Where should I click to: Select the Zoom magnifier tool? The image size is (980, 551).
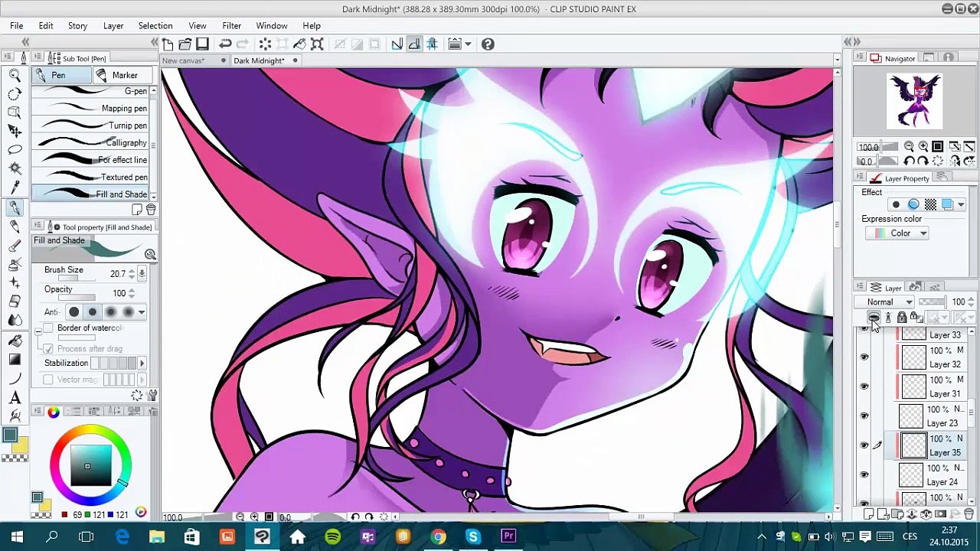tap(15, 74)
